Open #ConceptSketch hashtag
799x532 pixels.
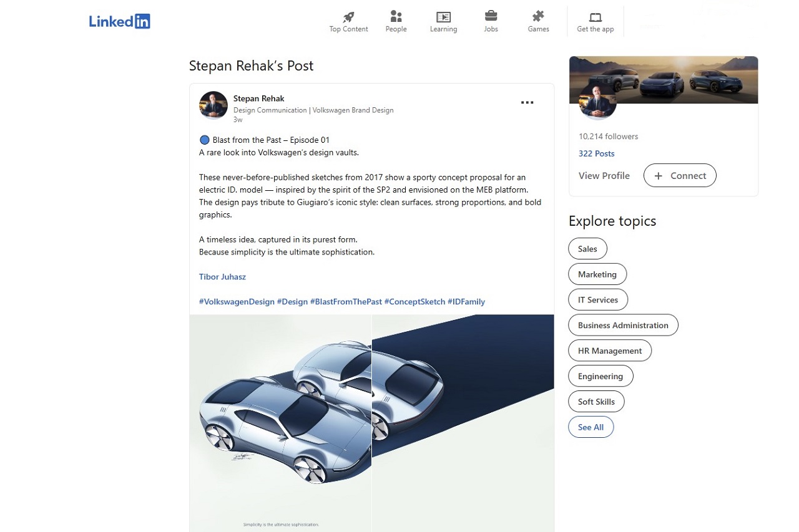click(x=414, y=302)
